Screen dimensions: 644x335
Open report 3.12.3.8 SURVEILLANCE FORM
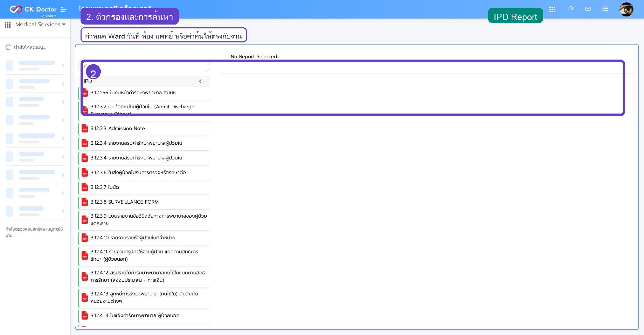click(x=144, y=202)
